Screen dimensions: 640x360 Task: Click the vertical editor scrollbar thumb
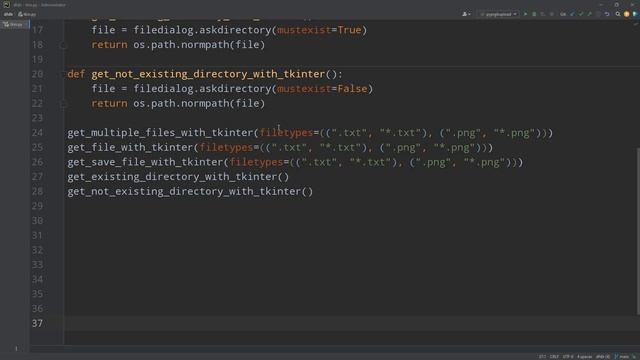638,231
